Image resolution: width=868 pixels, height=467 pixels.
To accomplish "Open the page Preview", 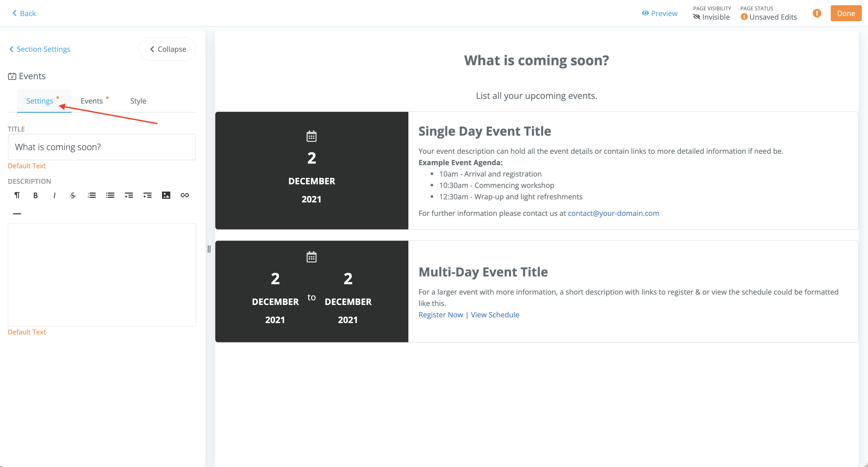I will (659, 13).
